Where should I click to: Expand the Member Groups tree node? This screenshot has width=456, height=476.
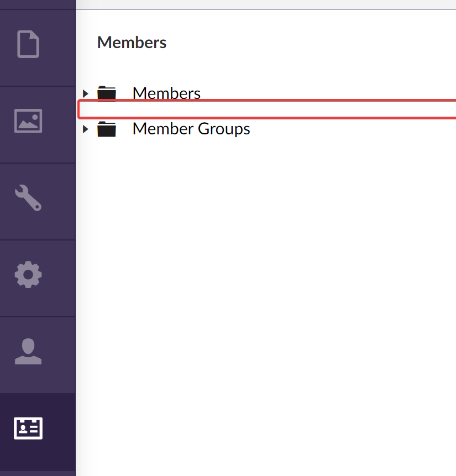[x=86, y=129]
